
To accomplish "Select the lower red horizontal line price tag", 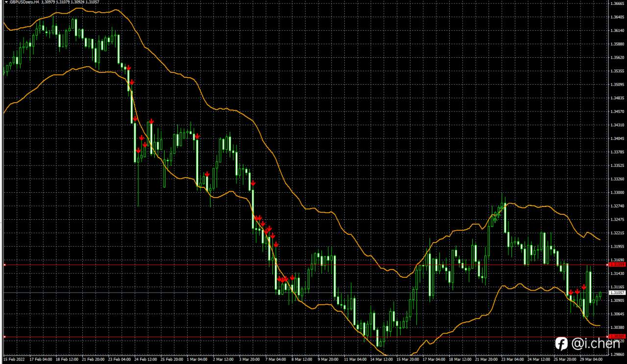I will pyautogui.click(x=617, y=337).
